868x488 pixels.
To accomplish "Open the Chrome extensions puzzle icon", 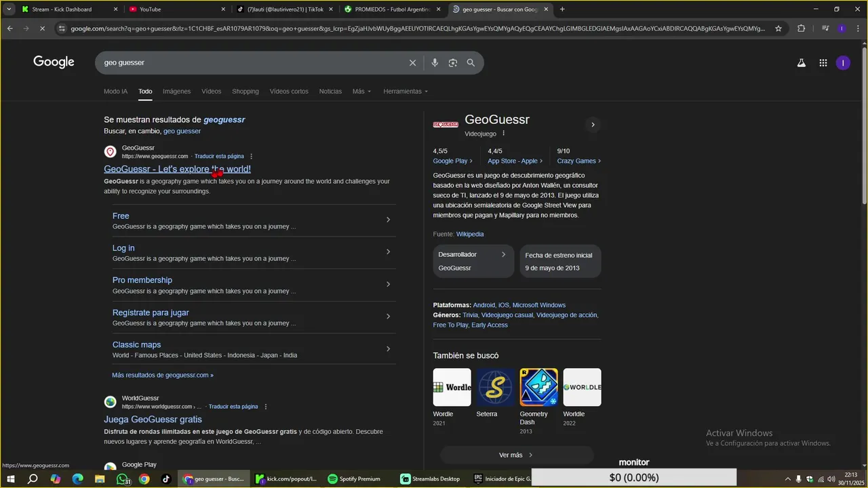I will [801, 28].
